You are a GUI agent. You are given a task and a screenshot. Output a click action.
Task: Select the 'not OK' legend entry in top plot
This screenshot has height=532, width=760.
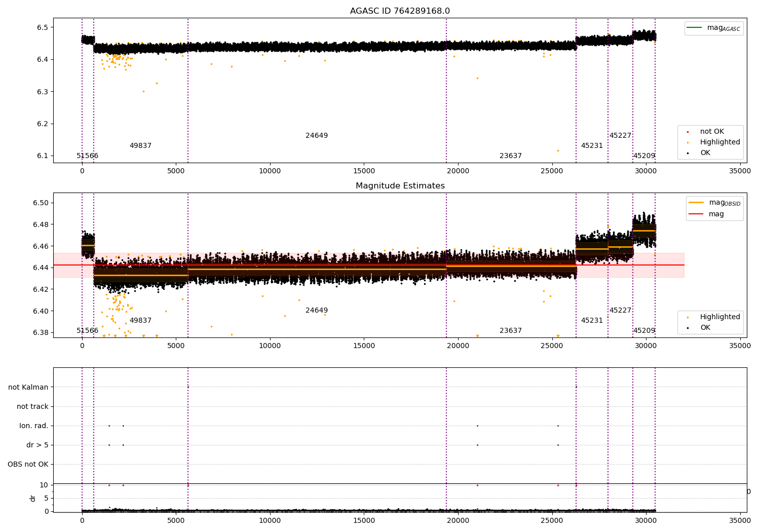pyautogui.click(x=712, y=132)
